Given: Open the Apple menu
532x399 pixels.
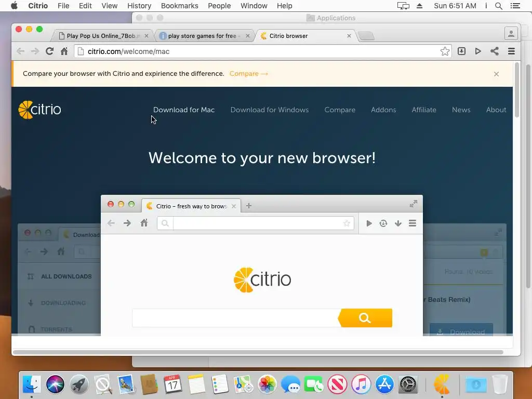Looking at the screenshot, I should coord(14,6).
